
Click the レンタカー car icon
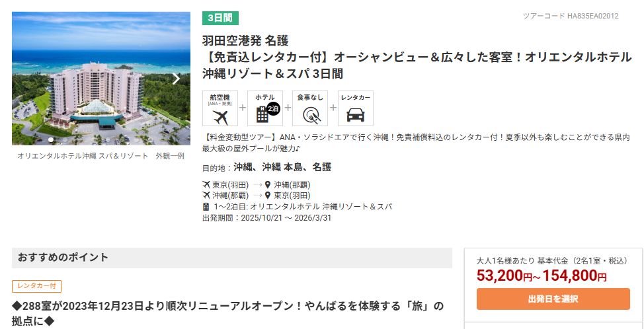[355, 115]
